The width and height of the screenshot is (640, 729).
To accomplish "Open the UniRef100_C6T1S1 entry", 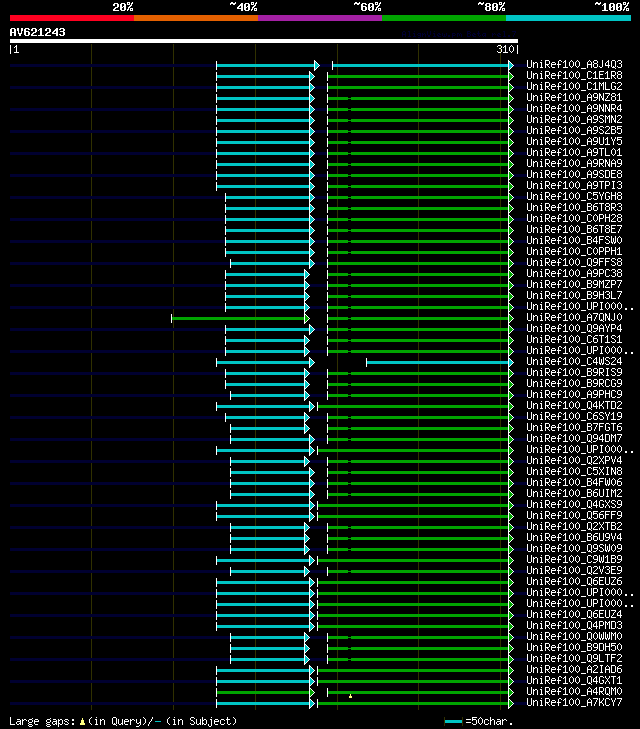I will 574,339.
